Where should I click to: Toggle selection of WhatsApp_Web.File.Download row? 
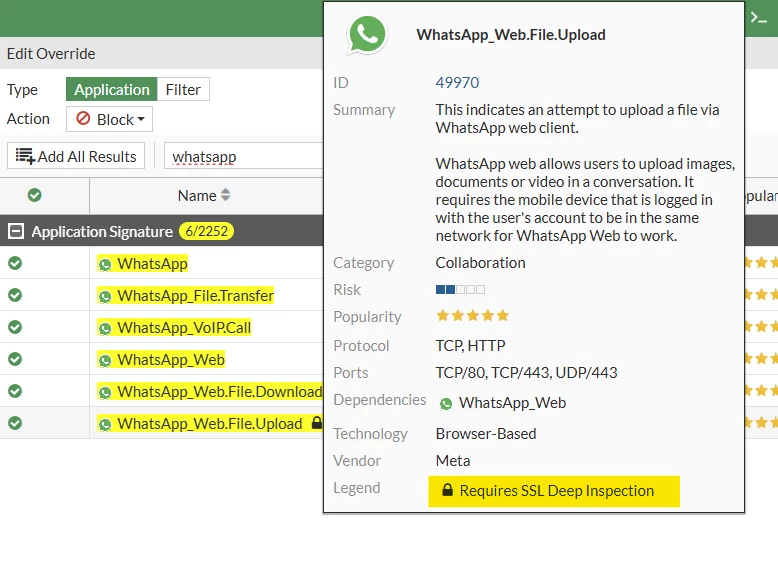coord(15,391)
